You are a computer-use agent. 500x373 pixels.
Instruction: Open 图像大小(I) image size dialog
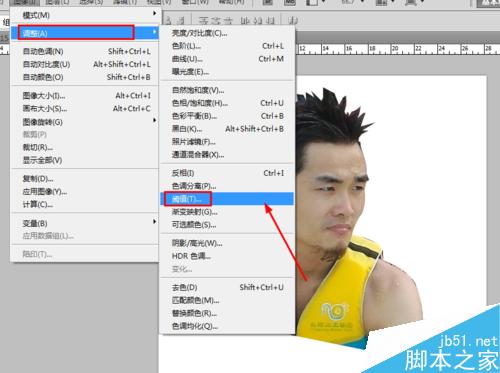(x=85, y=96)
